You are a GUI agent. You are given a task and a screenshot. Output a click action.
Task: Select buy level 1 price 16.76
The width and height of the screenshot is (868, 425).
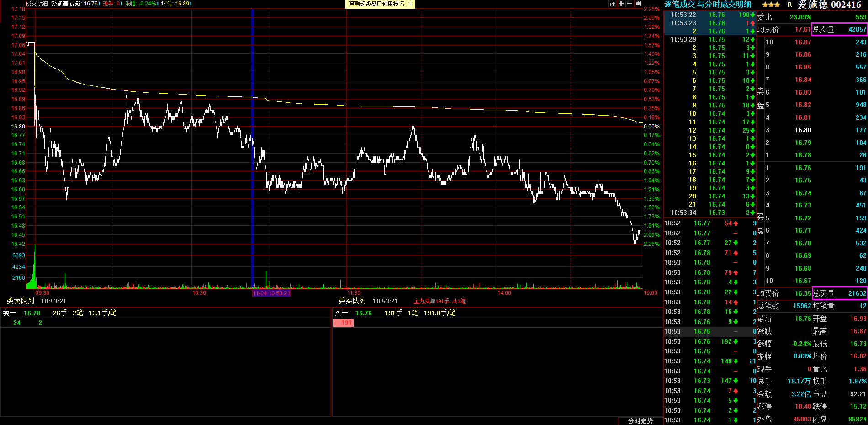[x=803, y=168]
